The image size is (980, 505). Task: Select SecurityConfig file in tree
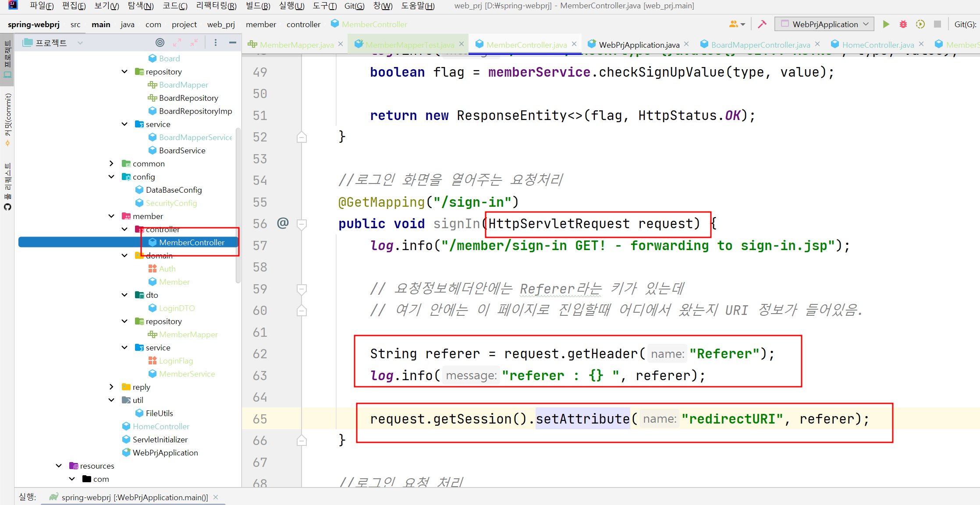[171, 203]
